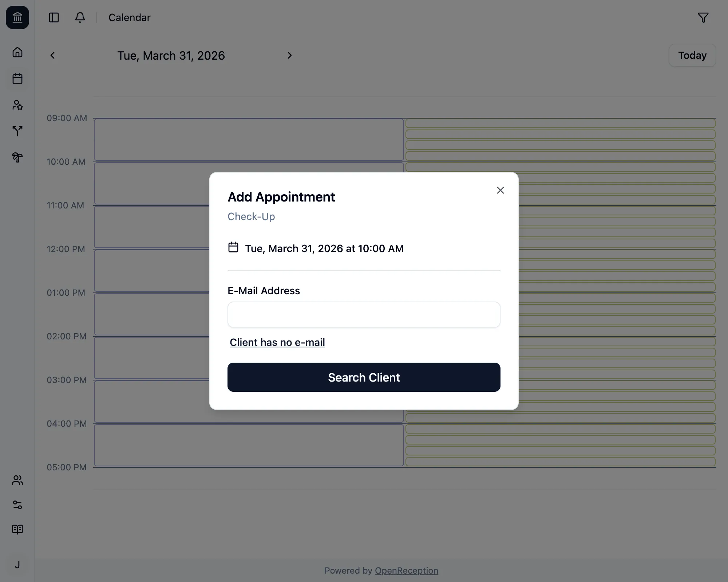
Task: Click the bank building logo at top left
Action: 17,17
